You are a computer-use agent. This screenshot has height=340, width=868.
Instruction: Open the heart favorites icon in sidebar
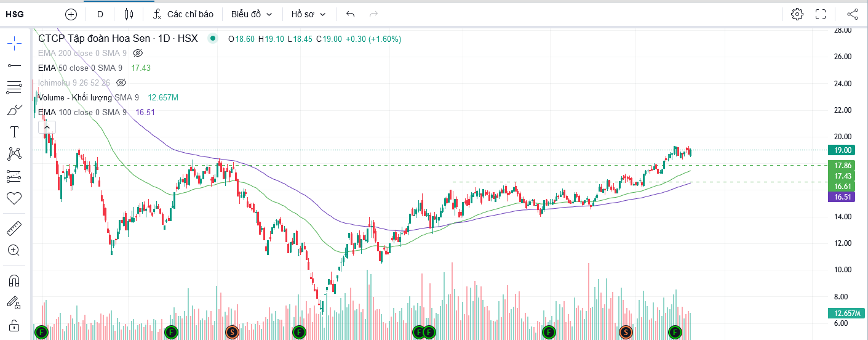(14, 198)
